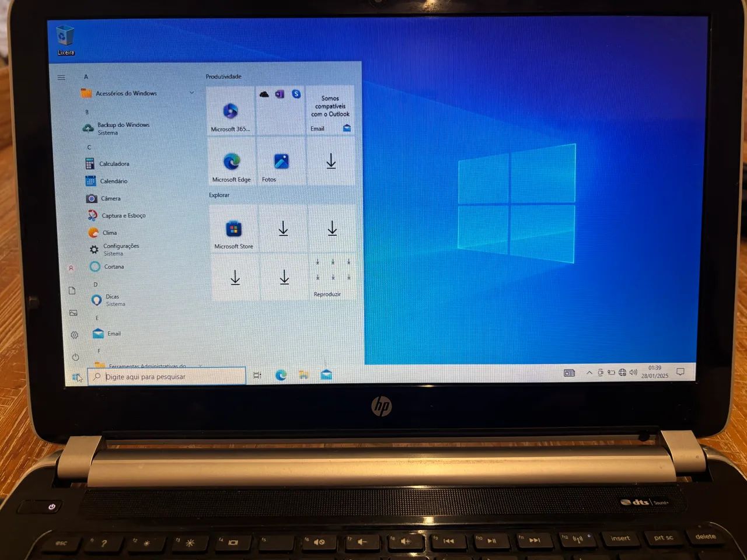Click the Windows Start button
The width and height of the screenshot is (747, 560).
76,377
